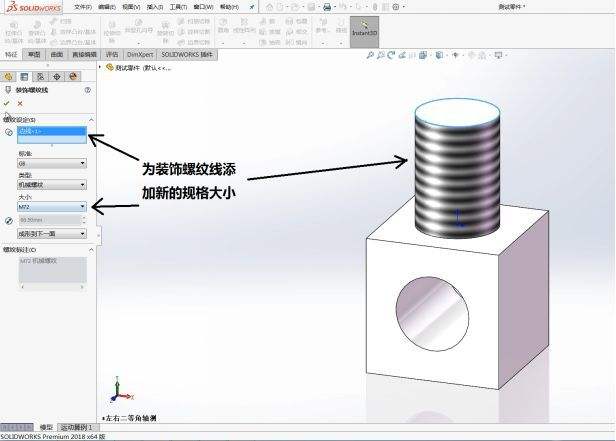Cancel with the red X button

tap(20, 103)
